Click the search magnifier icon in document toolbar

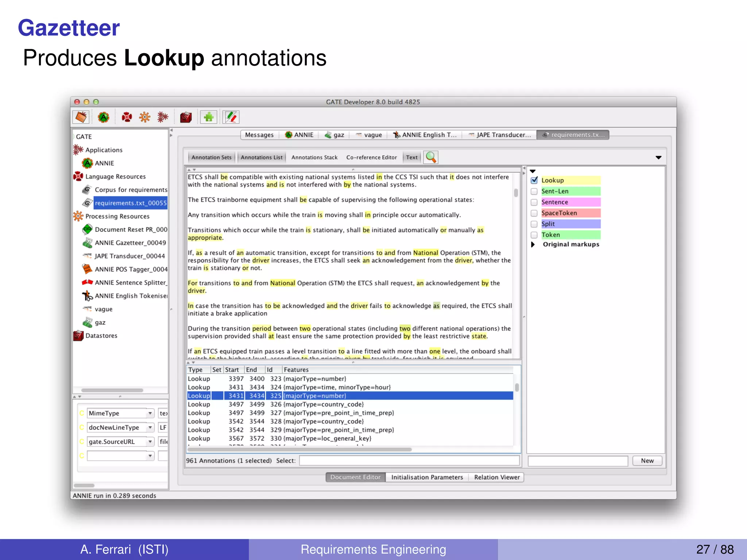[431, 157]
